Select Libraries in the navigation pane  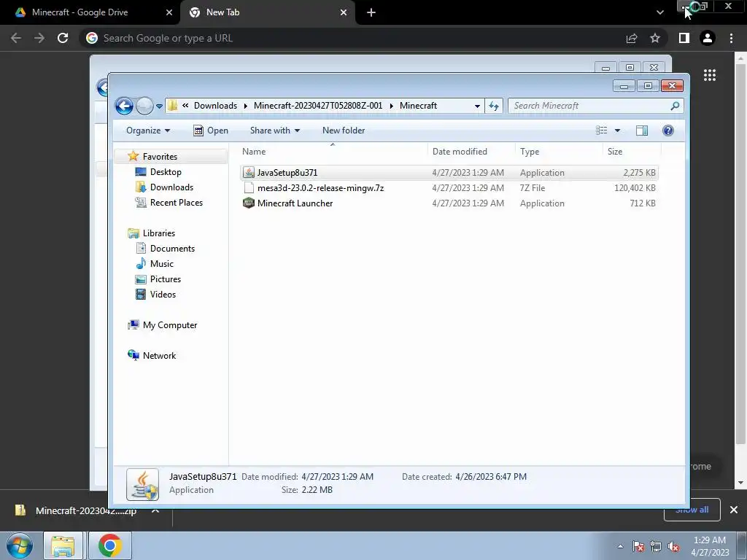(x=158, y=233)
